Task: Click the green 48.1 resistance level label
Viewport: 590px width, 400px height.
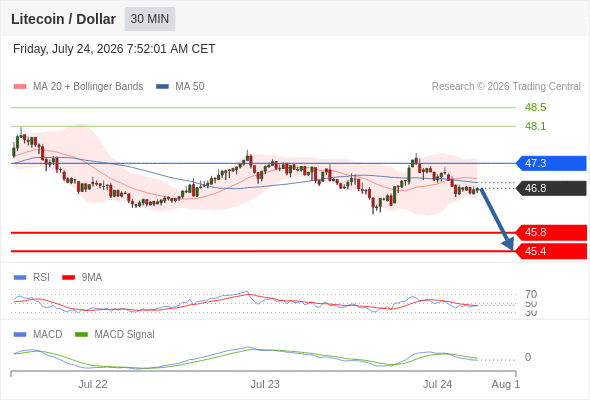Action: pos(535,126)
